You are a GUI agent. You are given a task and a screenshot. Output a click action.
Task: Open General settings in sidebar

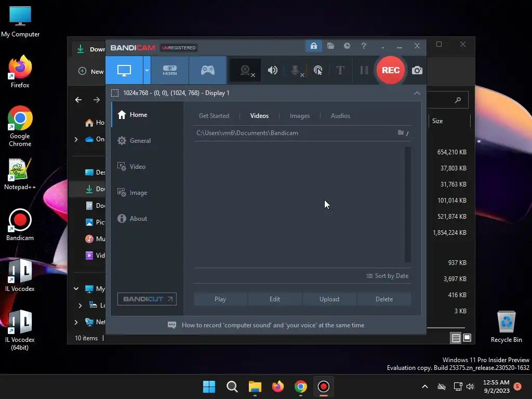click(x=147, y=140)
